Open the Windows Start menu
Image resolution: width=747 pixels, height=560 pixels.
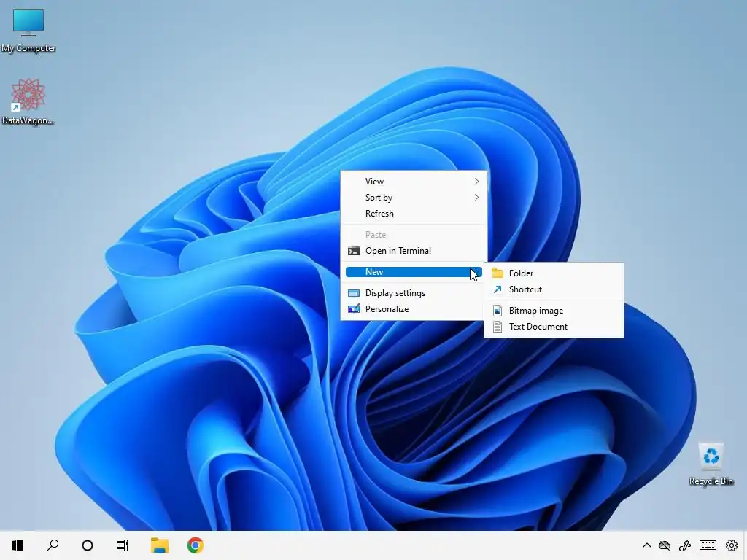pyautogui.click(x=18, y=545)
